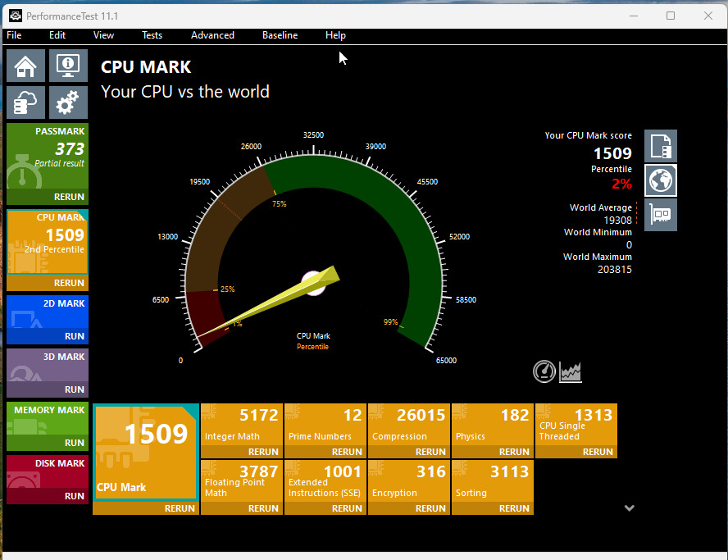Rerun the Integer Math test
The width and height of the screenshot is (728, 560).
[241, 452]
